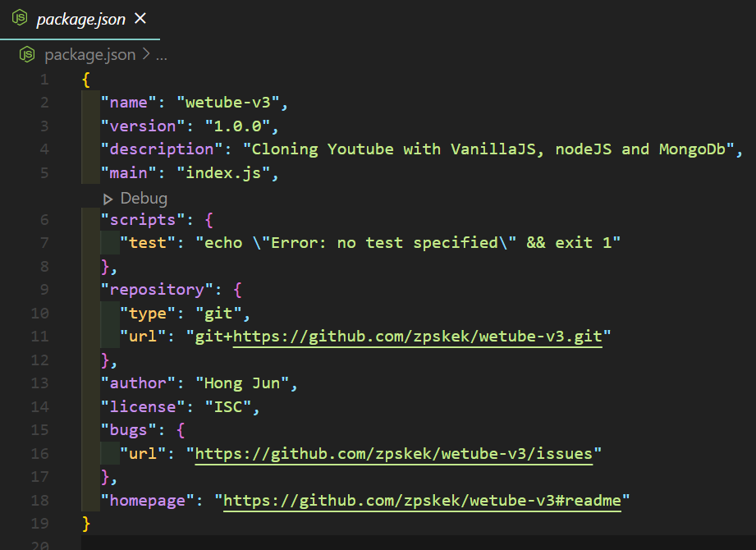Click line number 1 in the gutter
The width and height of the screenshot is (756, 550).
(x=44, y=80)
